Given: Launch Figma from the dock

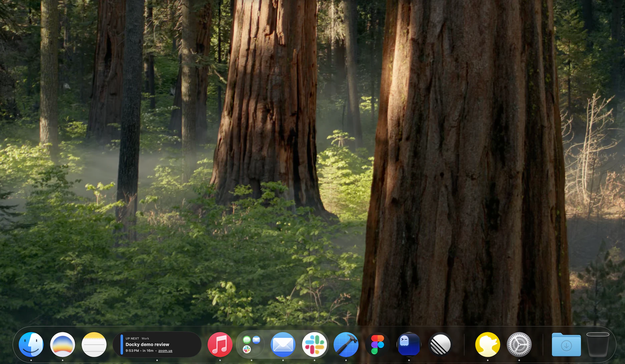Looking at the screenshot, I should pyautogui.click(x=377, y=344).
